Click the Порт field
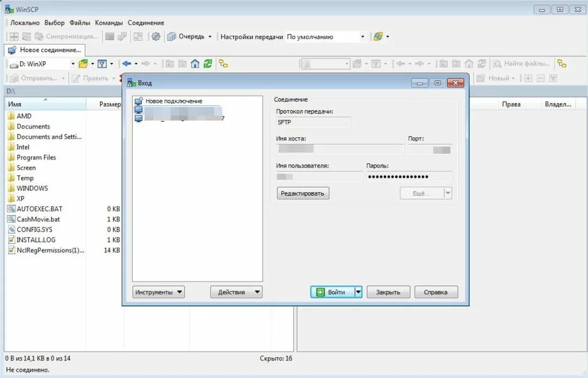The image size is (588, 378). (430, 150)
